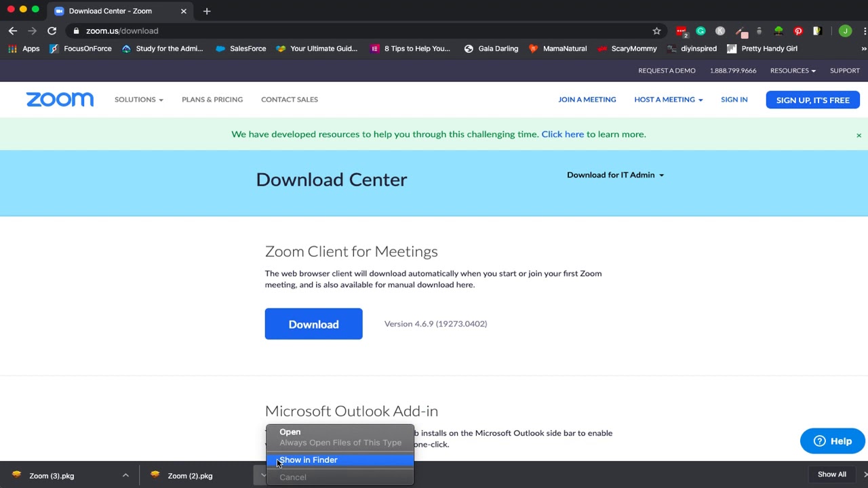
Task: Reload the Zoom download page
Action: click(52, 30)
